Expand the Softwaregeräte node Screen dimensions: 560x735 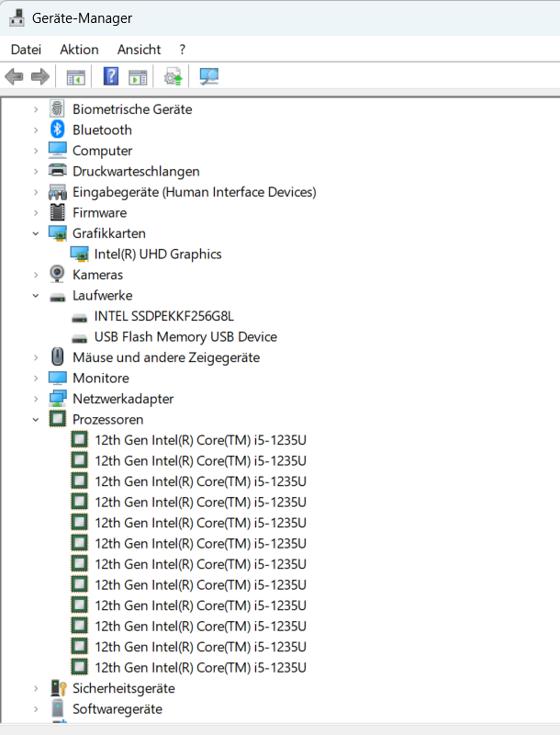[36, 708]
